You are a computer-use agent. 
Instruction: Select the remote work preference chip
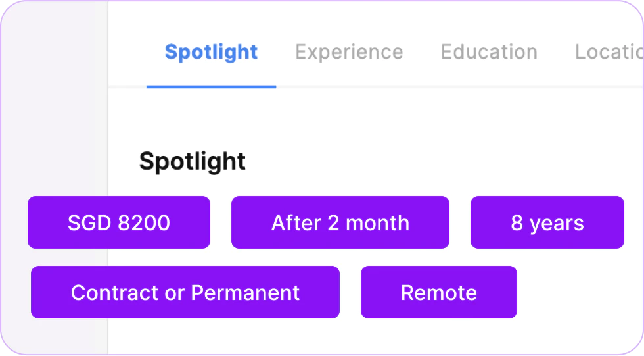(x=439, y=292)
